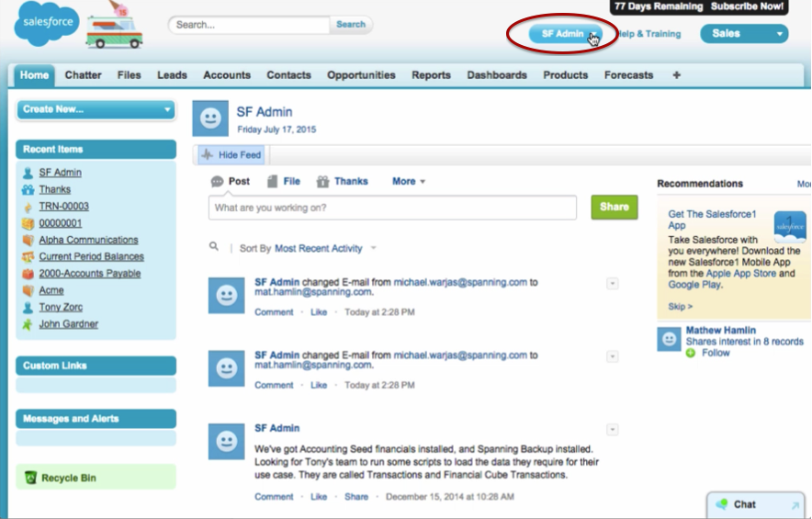This screenshot has width=812, height=519.
Task: Open Alpha Communications recent item
Action: (x=88, y=240)
